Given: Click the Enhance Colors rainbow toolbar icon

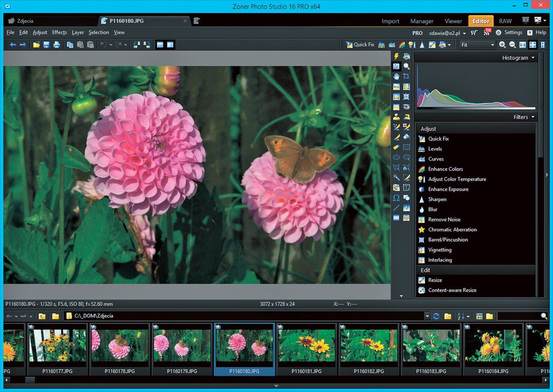Looking at the screenshot, I should [402, 44].
